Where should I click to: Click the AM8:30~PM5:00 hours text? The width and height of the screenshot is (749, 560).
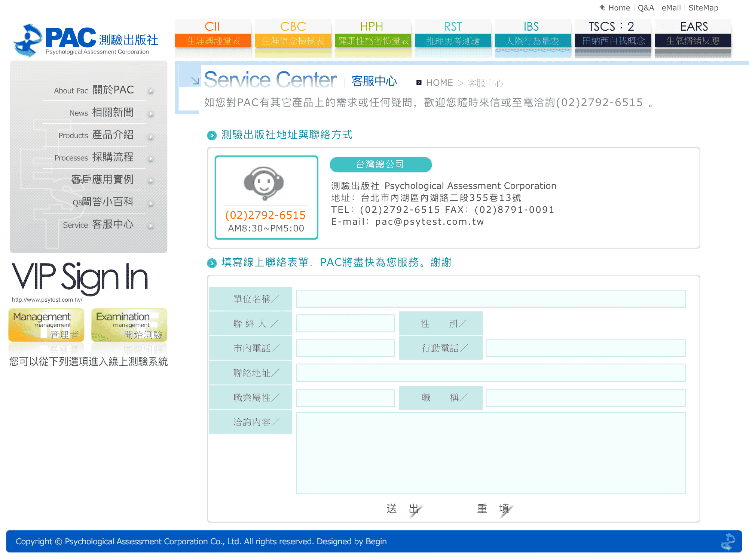tap(266, 228)
